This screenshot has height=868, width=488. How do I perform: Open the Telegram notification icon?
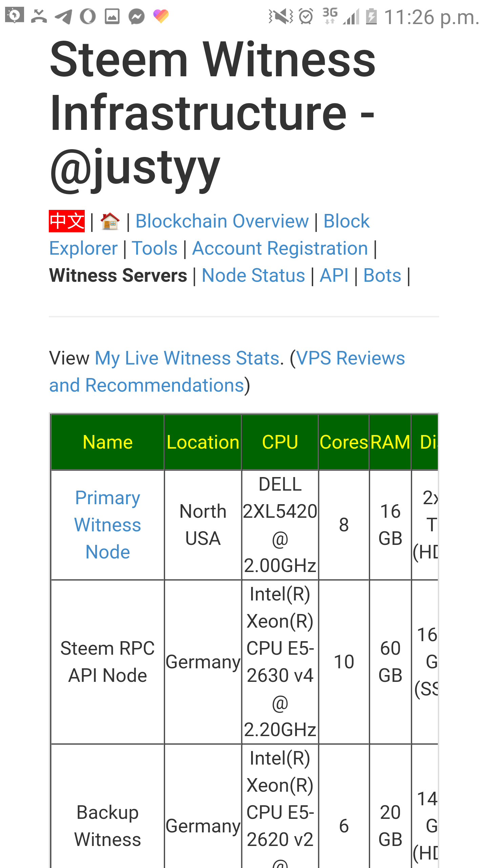(63, 16)
